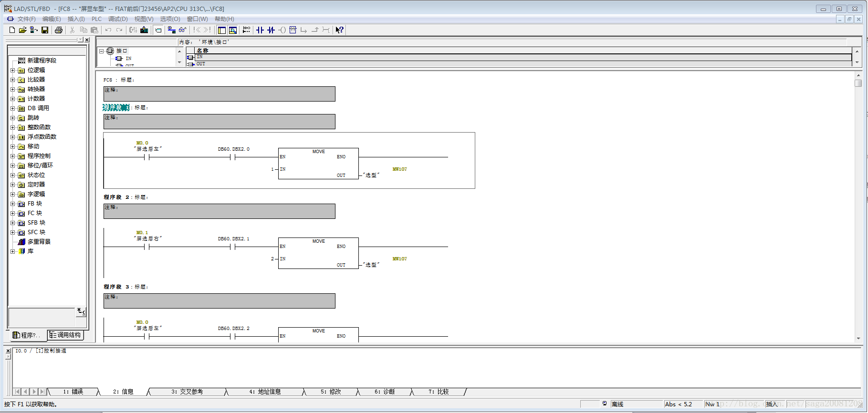Click the first MOVE box in network 1
The image size is (868, 413).
point(318,164)
